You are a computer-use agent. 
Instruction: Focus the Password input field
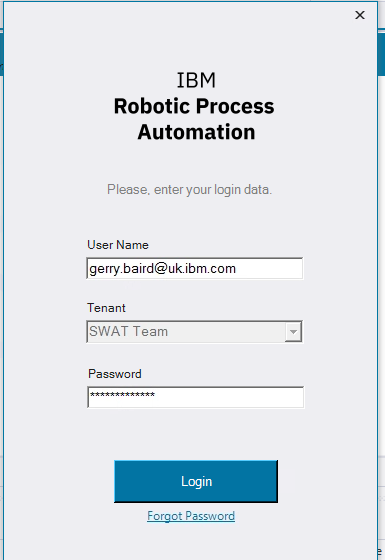196,397
